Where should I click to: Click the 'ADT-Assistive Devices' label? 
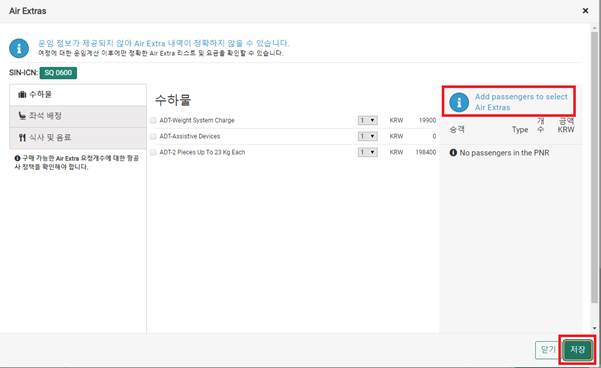(x=190, y=136)
